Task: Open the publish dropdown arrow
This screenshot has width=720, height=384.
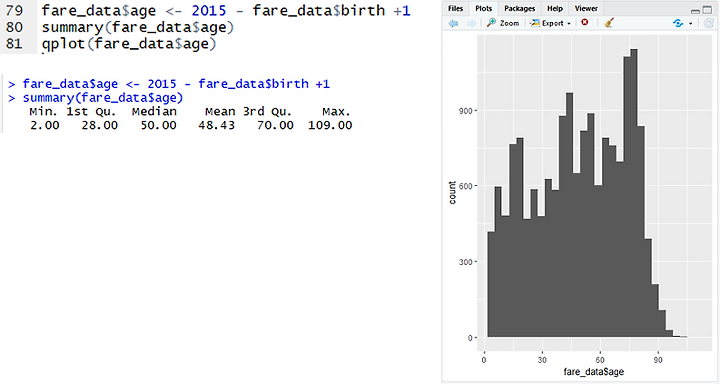Action: coord(690,23)
